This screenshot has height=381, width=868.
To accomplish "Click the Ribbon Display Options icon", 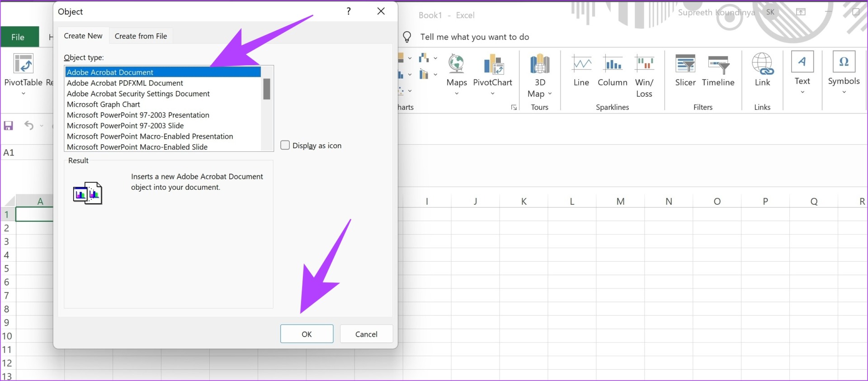I will coord(801,12).
